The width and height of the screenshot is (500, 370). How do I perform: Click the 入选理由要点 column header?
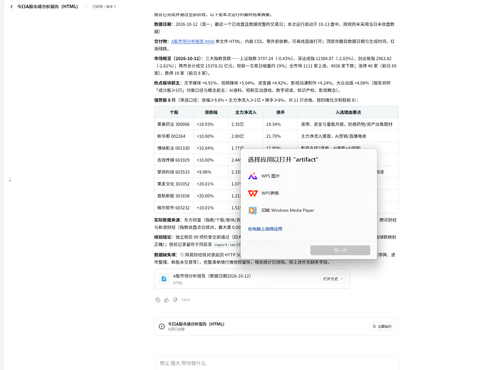[x=348, y=112]
